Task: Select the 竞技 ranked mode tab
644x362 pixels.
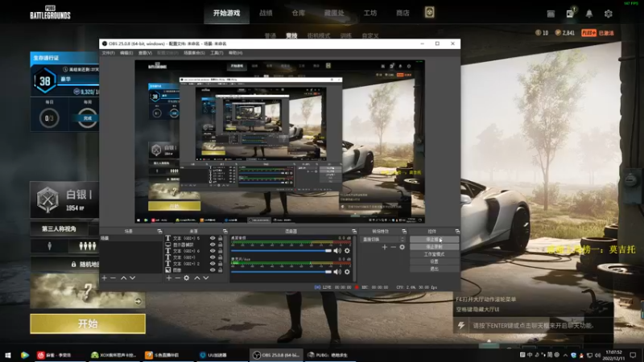Action: click(x=291, y=35)
